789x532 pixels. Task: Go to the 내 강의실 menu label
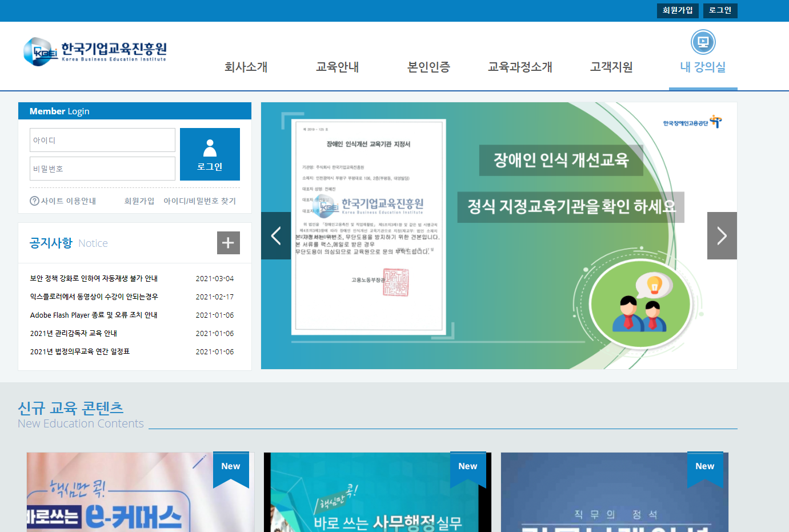point(703,67)
